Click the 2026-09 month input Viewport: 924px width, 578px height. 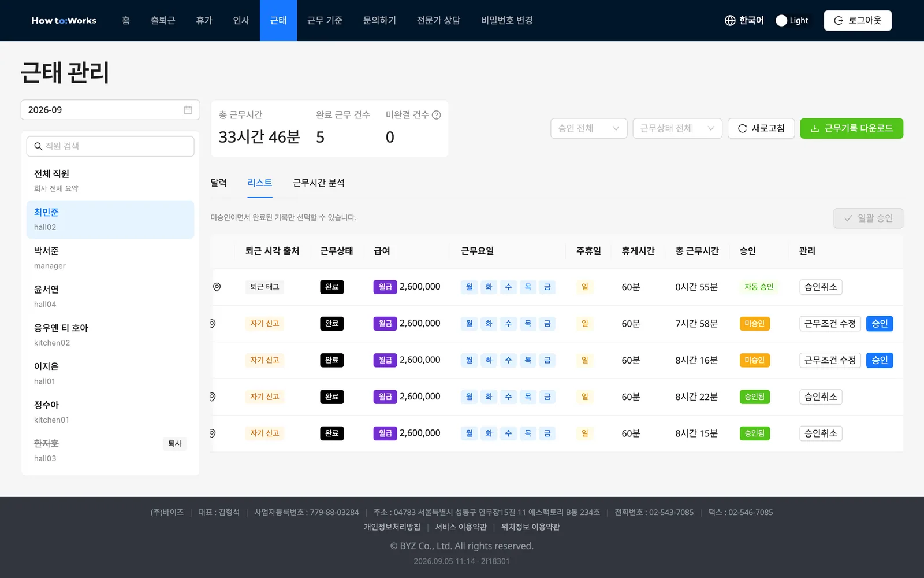[x=110, y=110]
